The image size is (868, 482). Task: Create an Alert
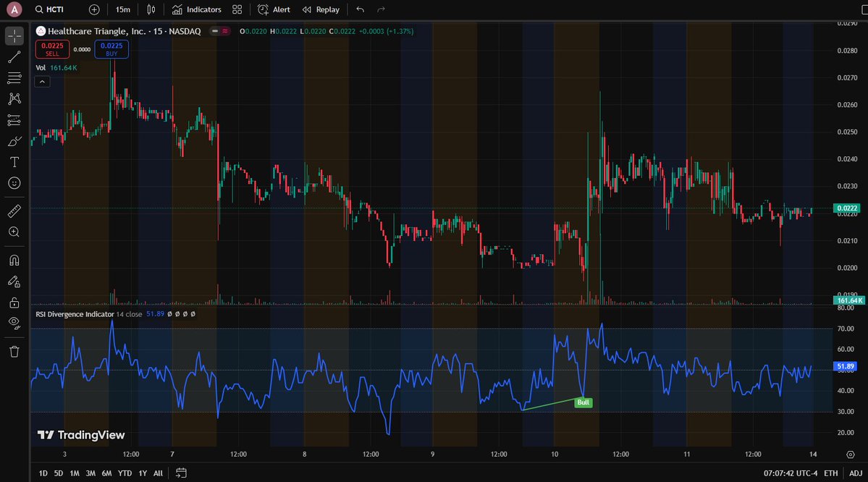click(274, 9)
